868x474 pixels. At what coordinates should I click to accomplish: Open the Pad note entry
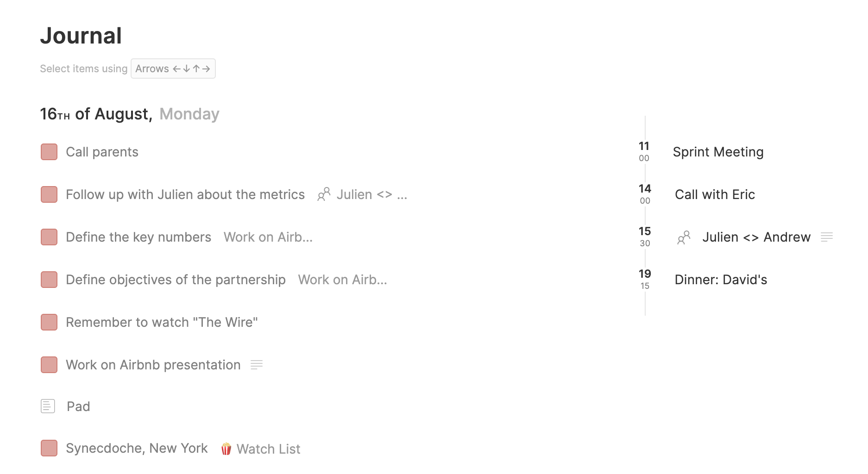pos(78,406)
